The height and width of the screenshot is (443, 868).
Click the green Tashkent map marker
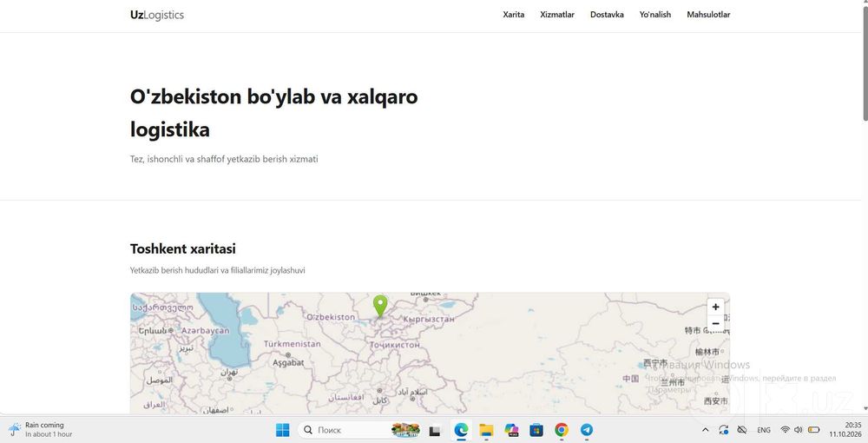click(x=380, y=307)
